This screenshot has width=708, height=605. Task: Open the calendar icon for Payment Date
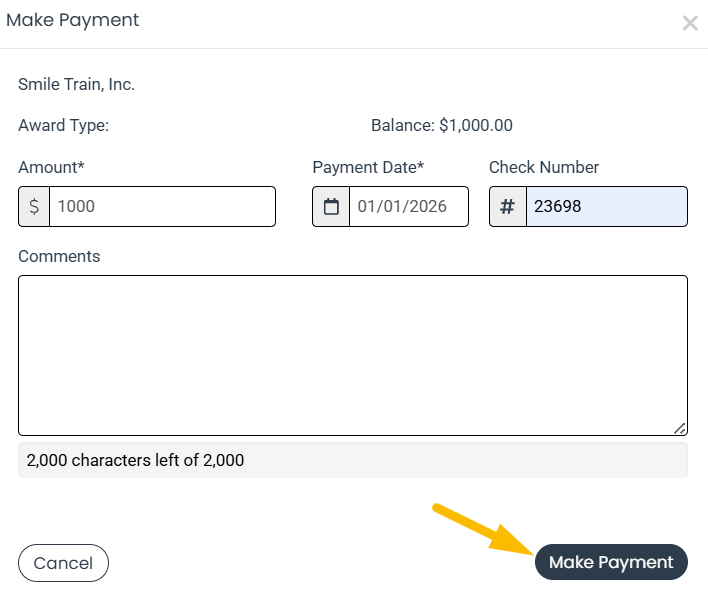[x=331, y=206]
